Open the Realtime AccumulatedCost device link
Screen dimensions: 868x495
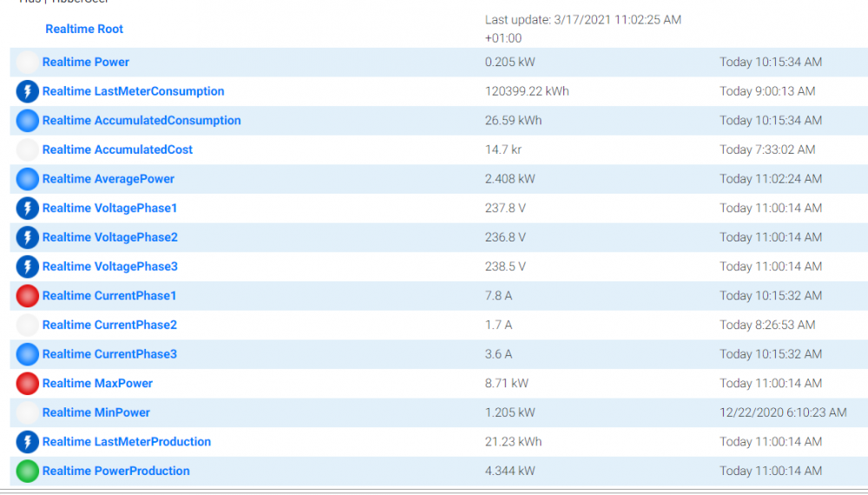(117, 149)
